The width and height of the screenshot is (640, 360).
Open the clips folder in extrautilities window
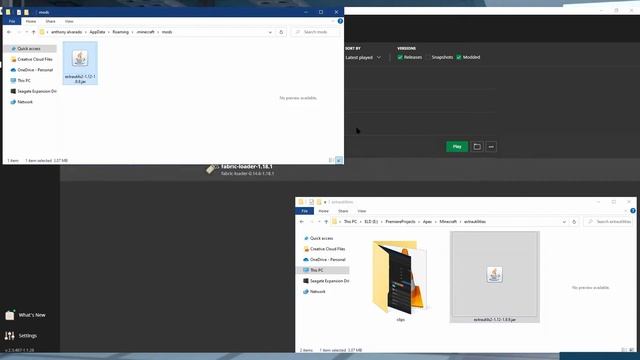pyautogui.click(x=400, y=281)
